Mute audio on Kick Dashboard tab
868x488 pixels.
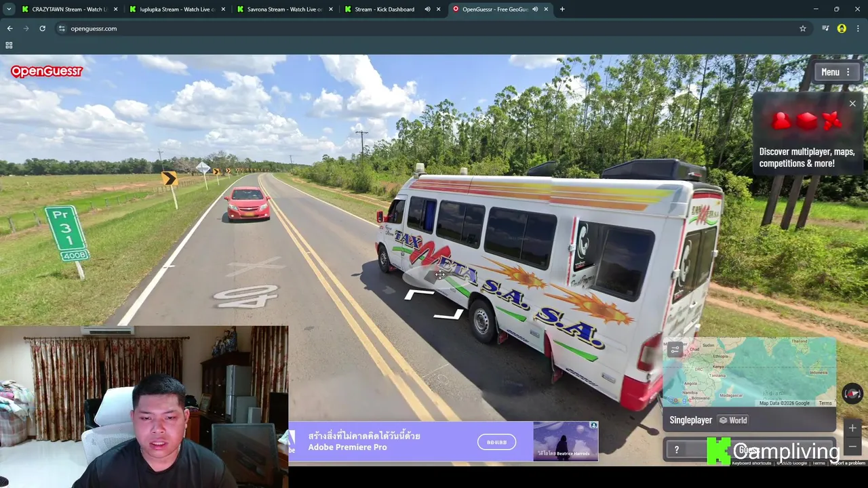(x=427, y=9)
